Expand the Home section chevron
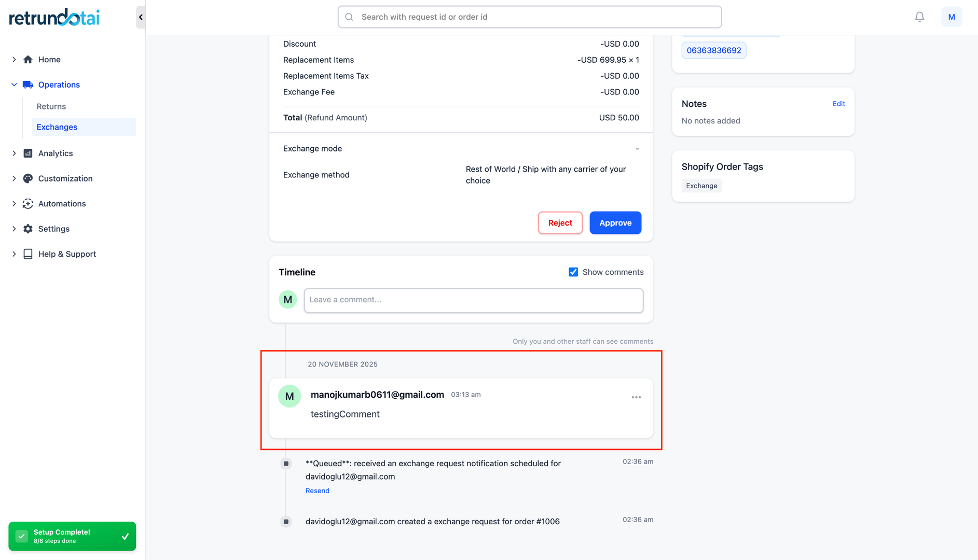978x560 pixels. (x=14, y=60)
